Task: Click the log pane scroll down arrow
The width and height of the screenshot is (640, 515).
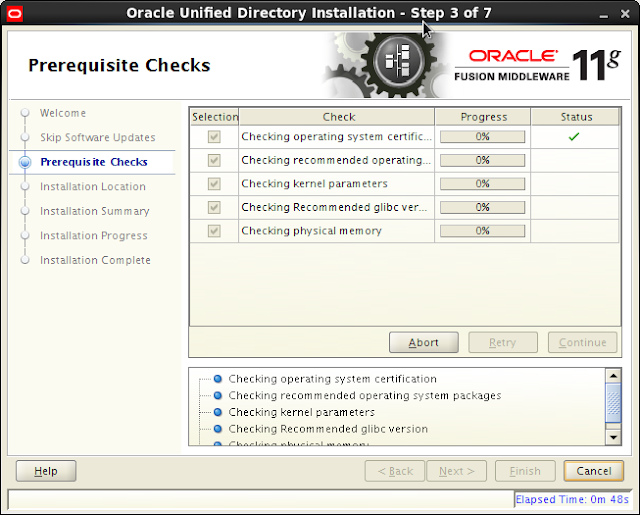Action: [x=613, y=437]
